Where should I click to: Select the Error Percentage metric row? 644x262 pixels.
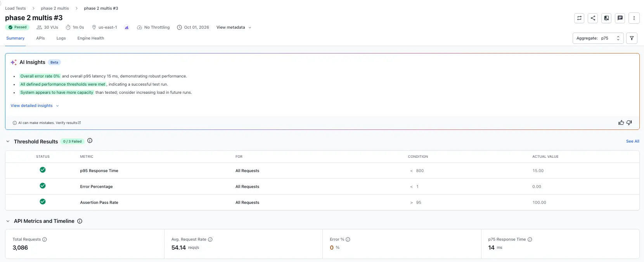pyautogui.click(x=322, y=186)
